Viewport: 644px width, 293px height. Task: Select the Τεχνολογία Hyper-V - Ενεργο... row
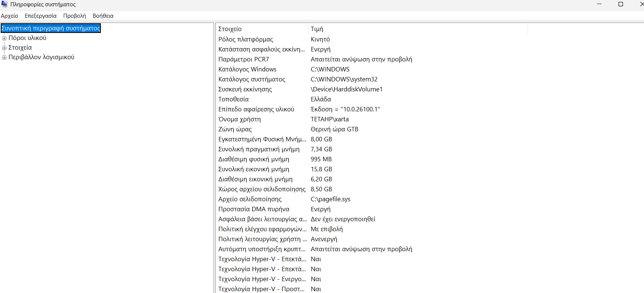tap(372, 279)
